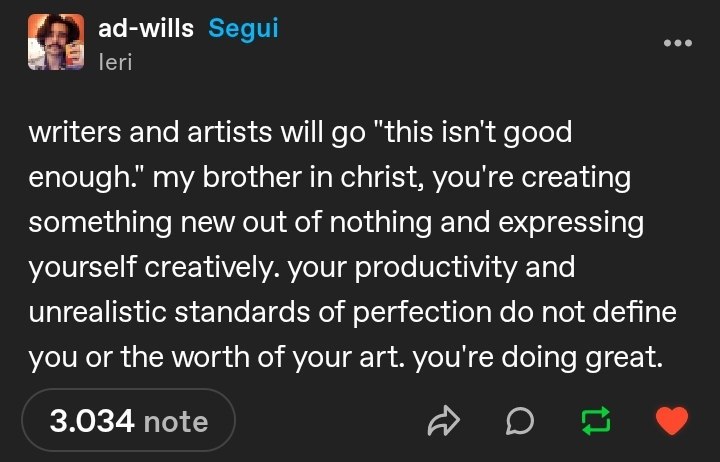Screen dimensions: 720x462
Task: Unlike the post by clicking the red heart
Action: tap(672, 421)
